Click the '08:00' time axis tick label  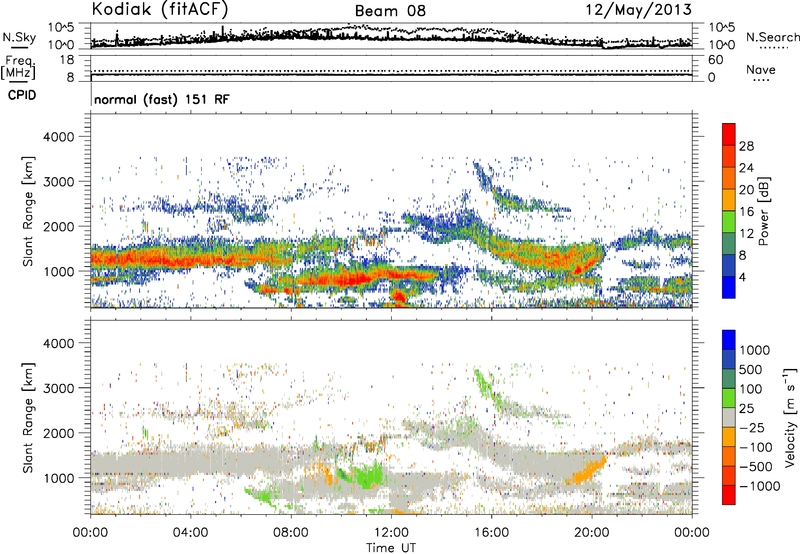290,533
